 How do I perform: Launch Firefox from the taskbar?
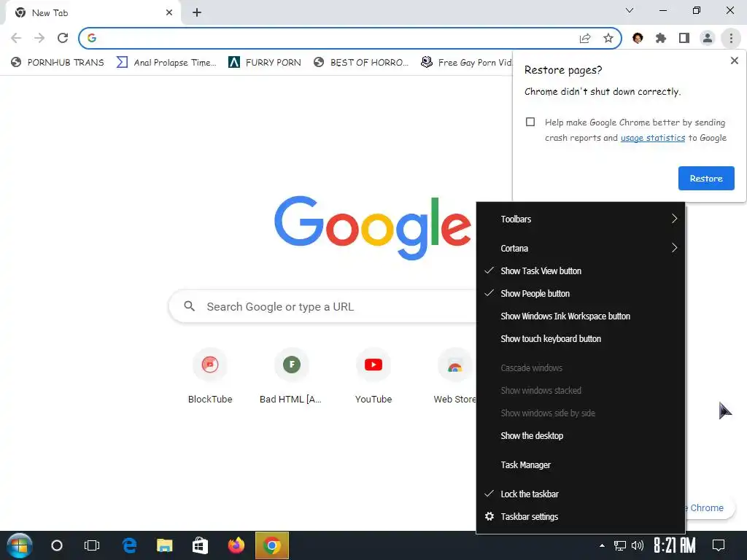point(236,545)
